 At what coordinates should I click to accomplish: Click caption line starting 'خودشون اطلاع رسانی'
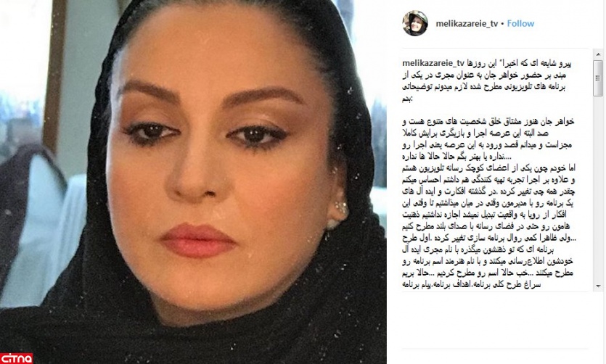pos(488,261)
